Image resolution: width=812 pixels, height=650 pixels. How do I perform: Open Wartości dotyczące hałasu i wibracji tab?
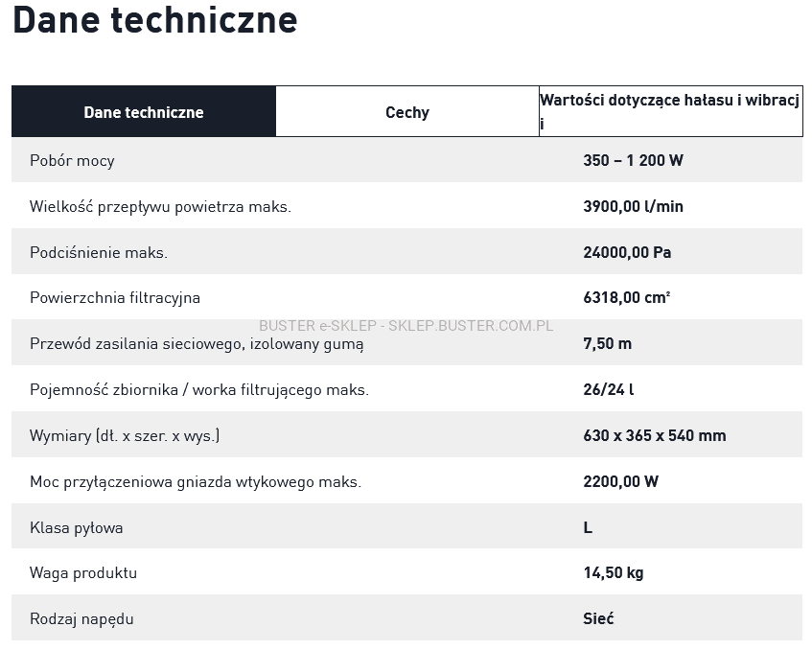(x=670, y=111)
